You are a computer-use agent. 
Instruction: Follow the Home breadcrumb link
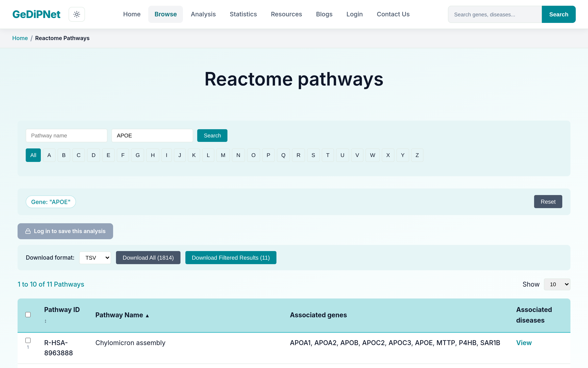(x=20, y=38)
